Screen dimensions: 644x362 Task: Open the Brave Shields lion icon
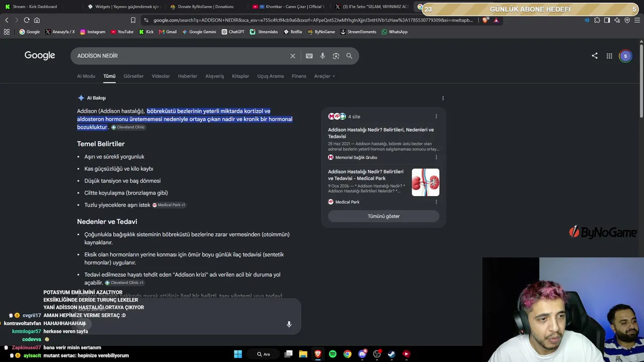(485, 20)
